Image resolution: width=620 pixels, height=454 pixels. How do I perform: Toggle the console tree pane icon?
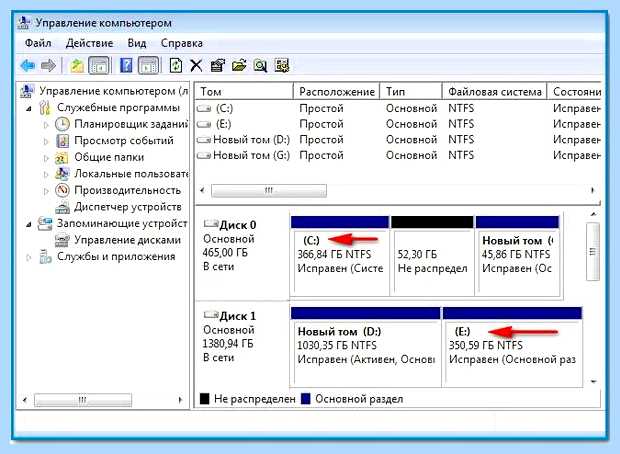99,65
